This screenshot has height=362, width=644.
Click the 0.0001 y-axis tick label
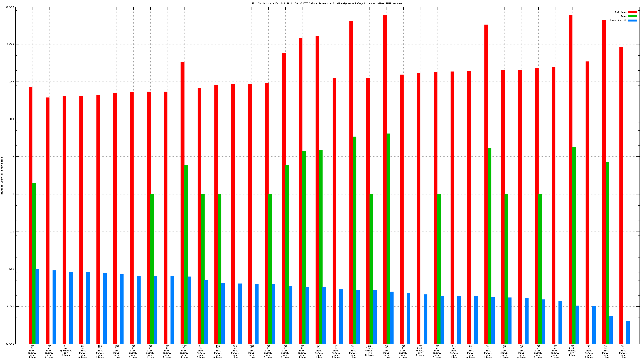[x=10, y=344]
